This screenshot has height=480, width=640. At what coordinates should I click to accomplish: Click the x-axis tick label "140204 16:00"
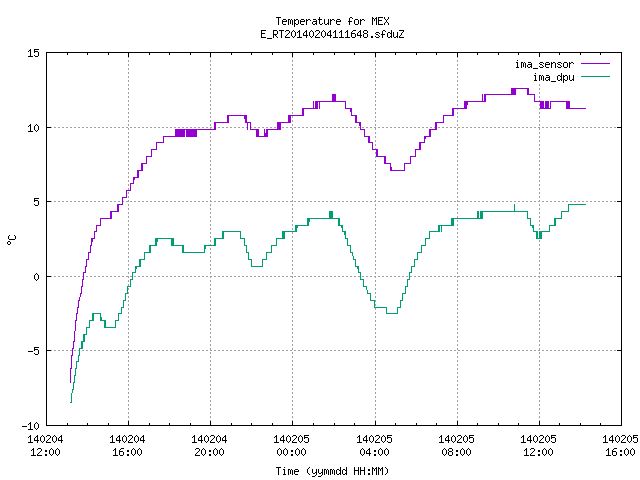(x=127, y=446)
